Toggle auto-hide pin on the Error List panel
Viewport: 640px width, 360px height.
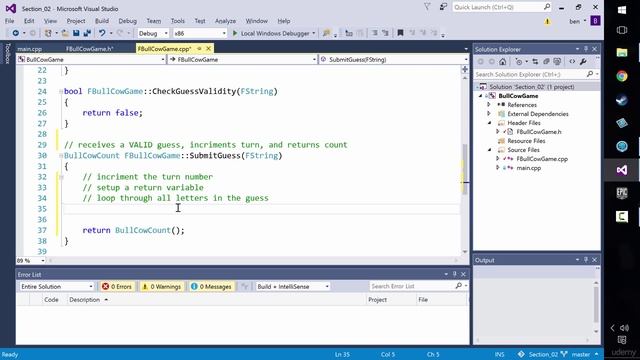point(454,274)
